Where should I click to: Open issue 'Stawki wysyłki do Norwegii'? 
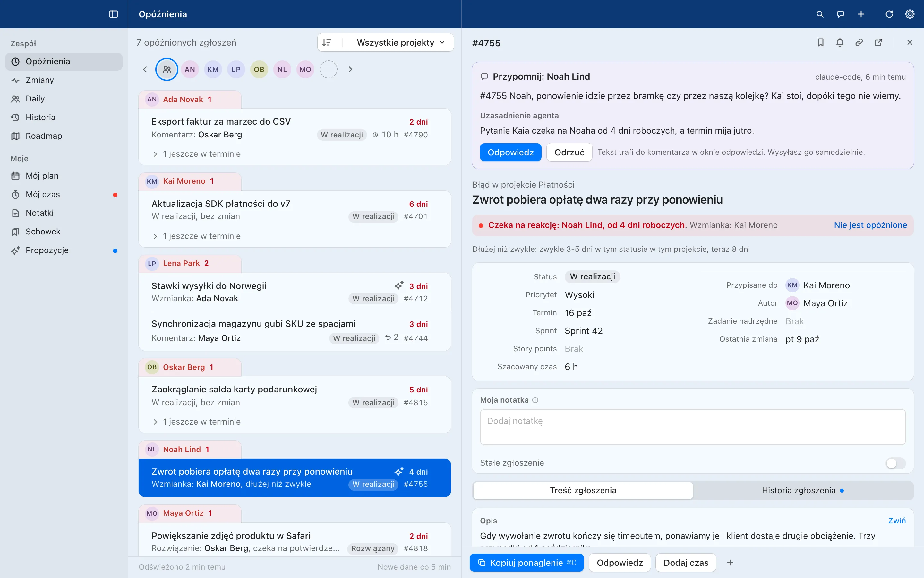[x=295, y=292]
